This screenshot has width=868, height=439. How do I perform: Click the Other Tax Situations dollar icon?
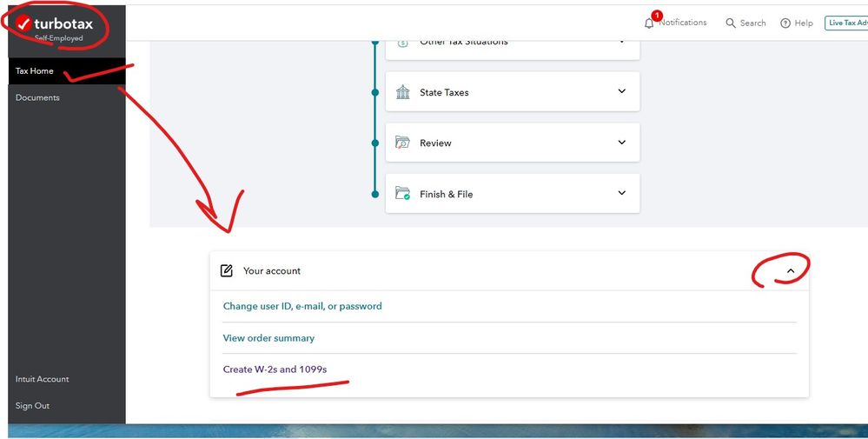click(403, 43)
